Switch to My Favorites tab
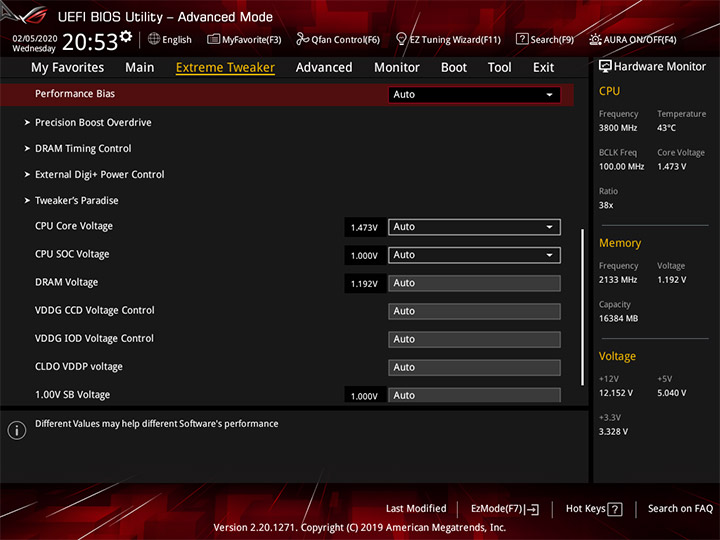 [68, 68]
